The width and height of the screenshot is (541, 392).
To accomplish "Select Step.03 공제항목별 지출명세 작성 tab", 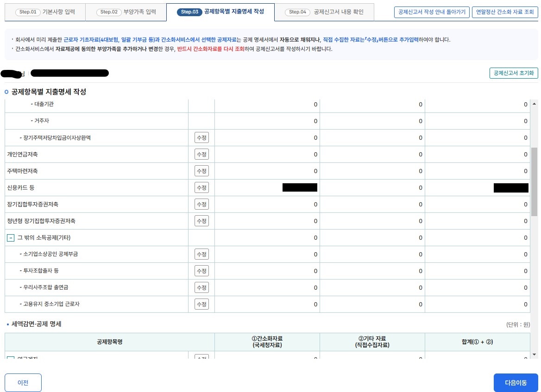I will tap(220, 12).
